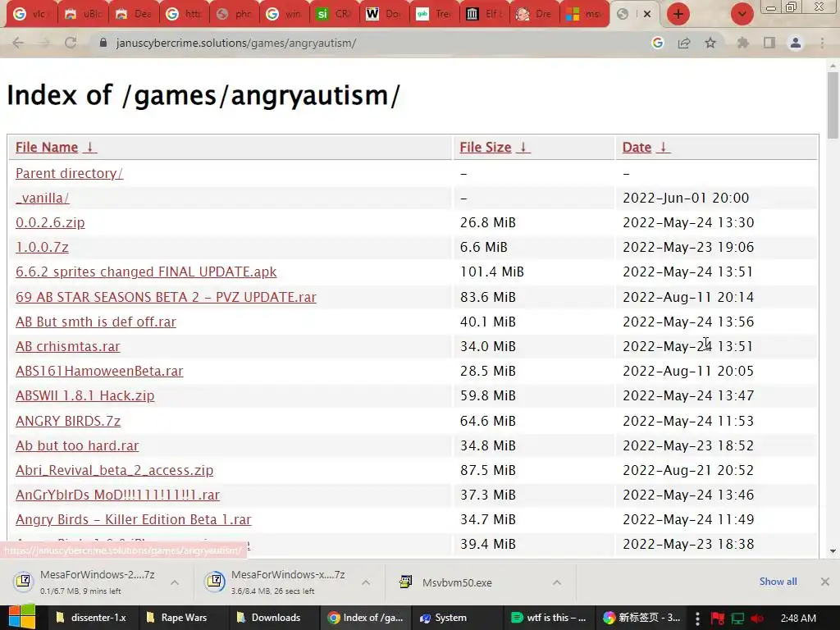
Task: Download Abri_Revival_beta_2_access.zip
Action: click(114, 470)
